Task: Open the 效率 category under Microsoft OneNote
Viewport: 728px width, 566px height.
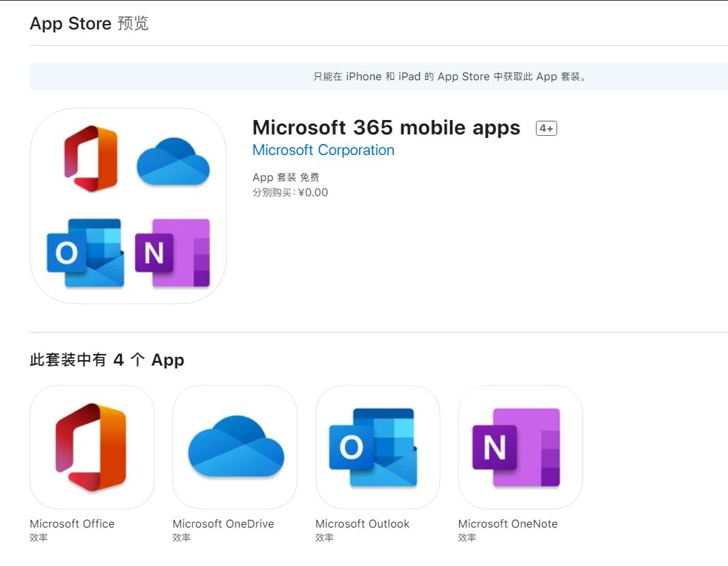Action: pos(467,537)
